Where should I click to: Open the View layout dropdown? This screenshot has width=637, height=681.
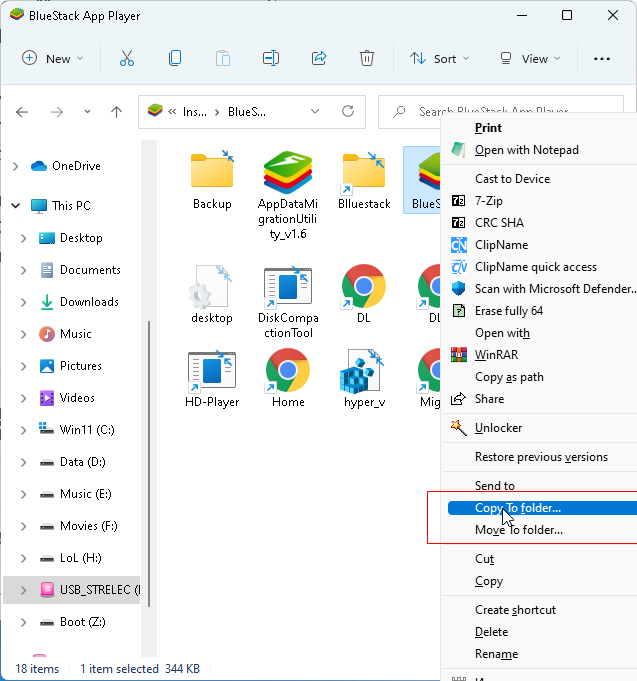tap(530, 58)
